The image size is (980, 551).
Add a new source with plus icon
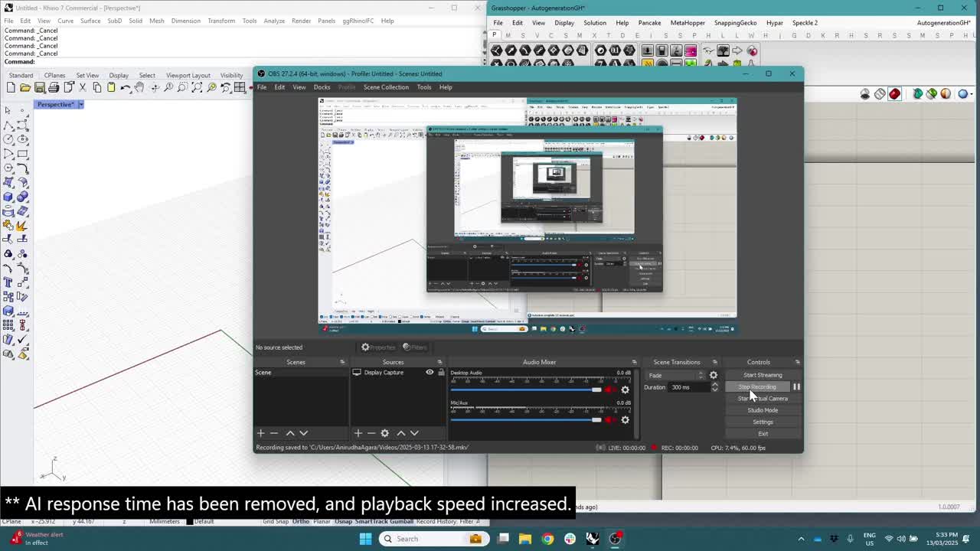(x=358, y=433)
